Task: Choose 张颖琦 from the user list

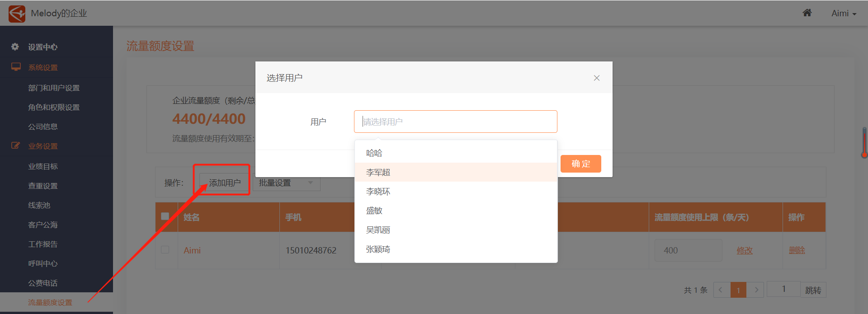Action: click(x=378, y=249)
